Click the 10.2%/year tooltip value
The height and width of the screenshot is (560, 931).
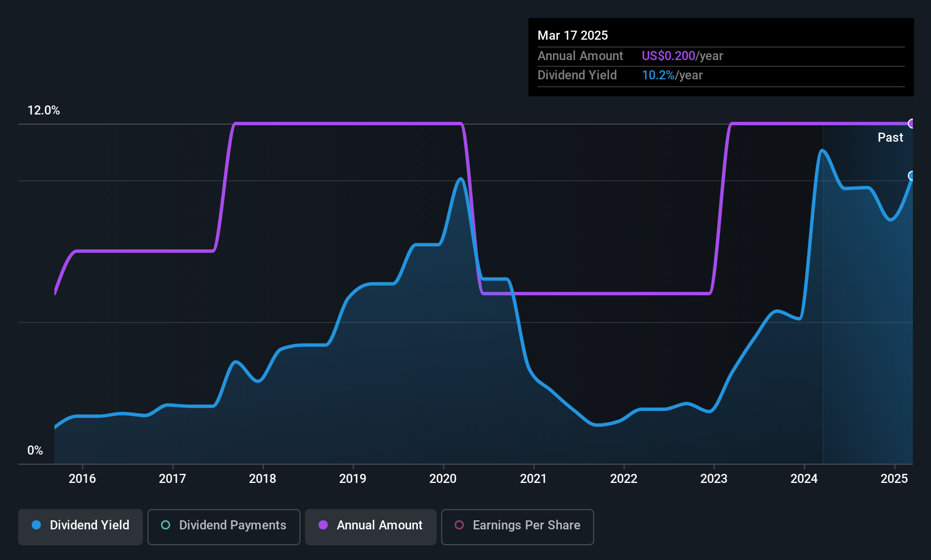(x=672, y=75)
